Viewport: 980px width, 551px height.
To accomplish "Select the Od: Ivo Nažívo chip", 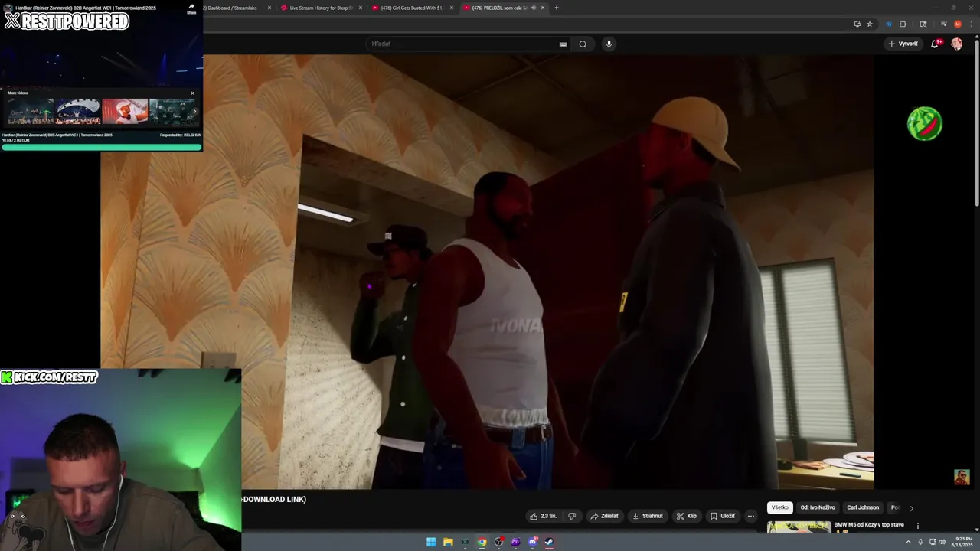I will click(x=818, y=507).
